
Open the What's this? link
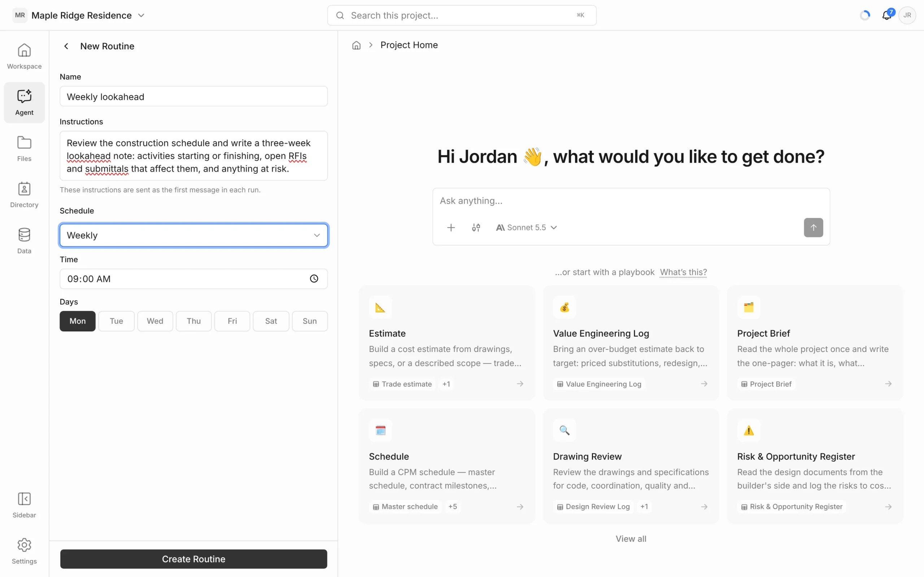[x=684, y=272]
